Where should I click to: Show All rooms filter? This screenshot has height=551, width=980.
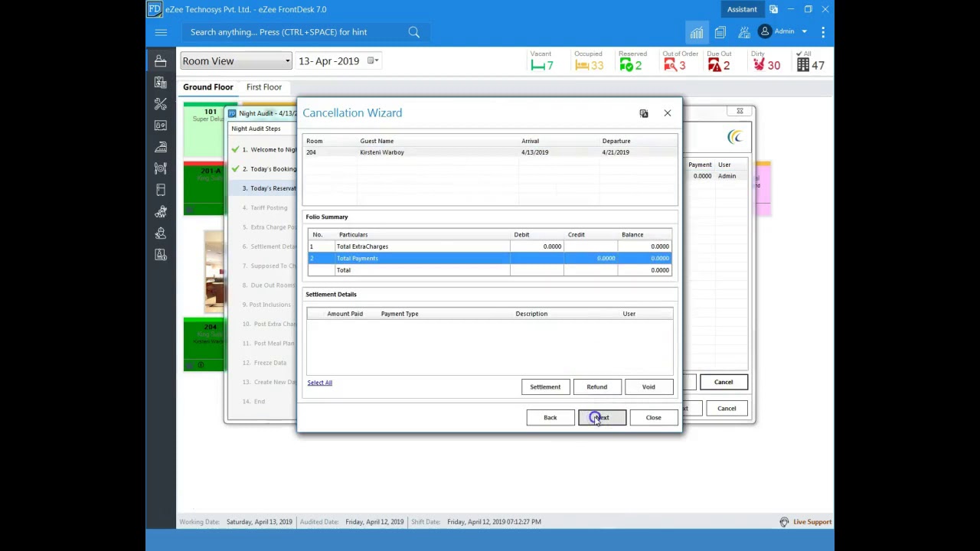pyautogui.click(x=811, y=61)
